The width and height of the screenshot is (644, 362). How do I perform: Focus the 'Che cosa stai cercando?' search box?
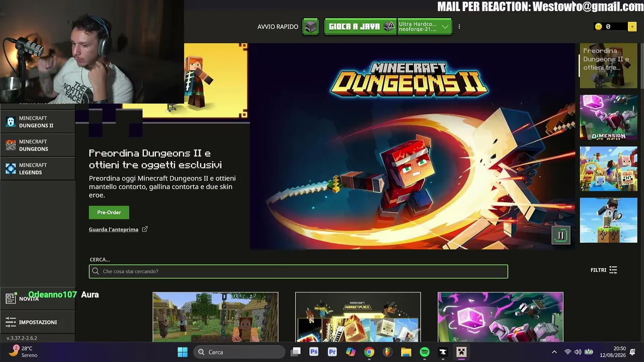pyautogui.click(x=298, y=271)
